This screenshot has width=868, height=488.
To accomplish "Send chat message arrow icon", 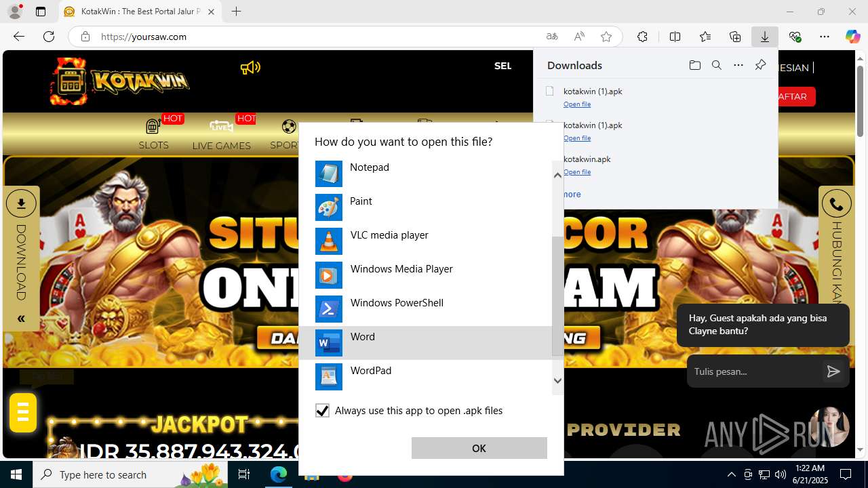I will 833,371.
